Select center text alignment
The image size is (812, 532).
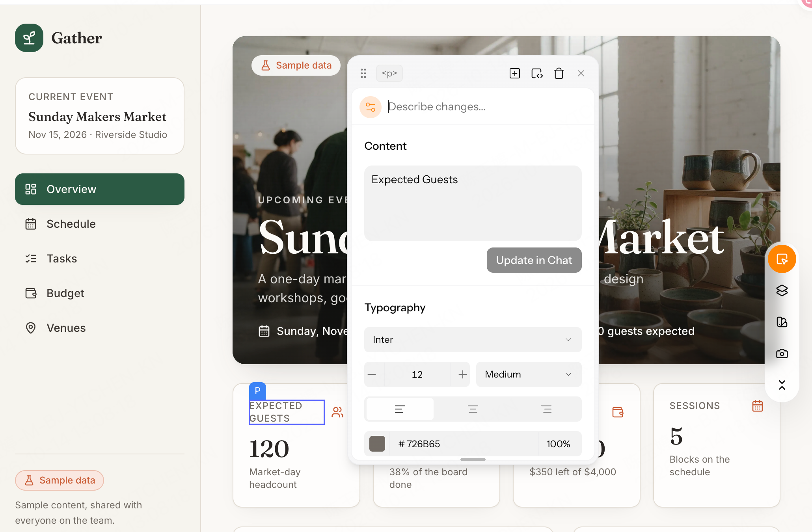point(473,409)
